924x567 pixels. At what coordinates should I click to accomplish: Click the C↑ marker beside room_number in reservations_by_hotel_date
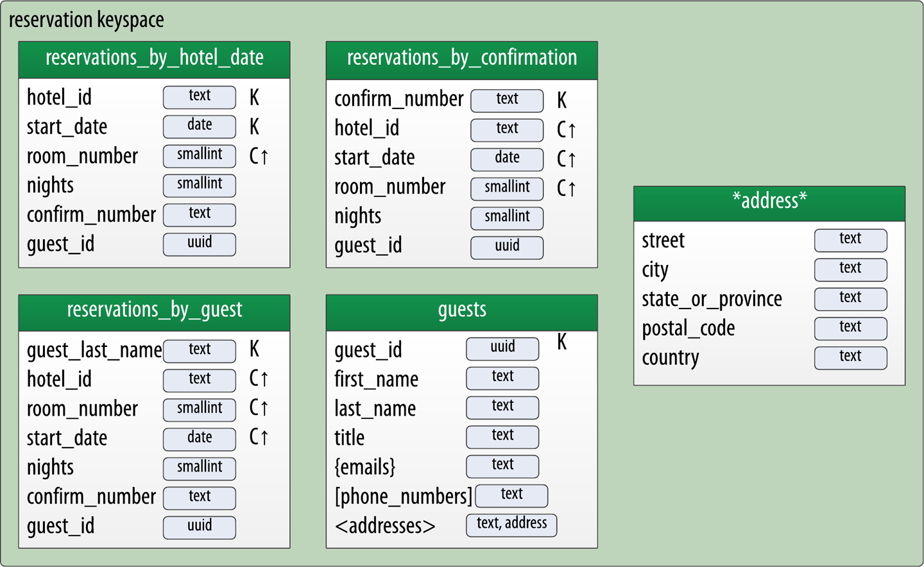tap(259, 157)
